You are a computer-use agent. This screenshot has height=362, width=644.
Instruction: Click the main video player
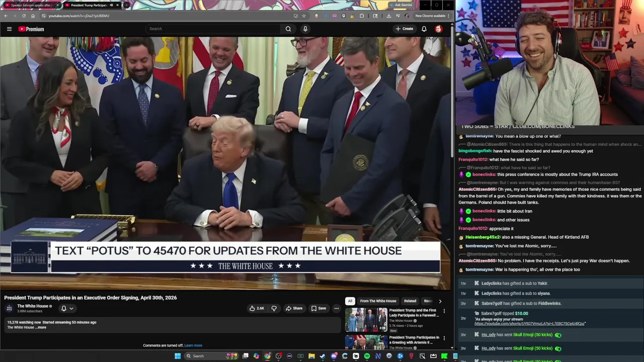225,163
